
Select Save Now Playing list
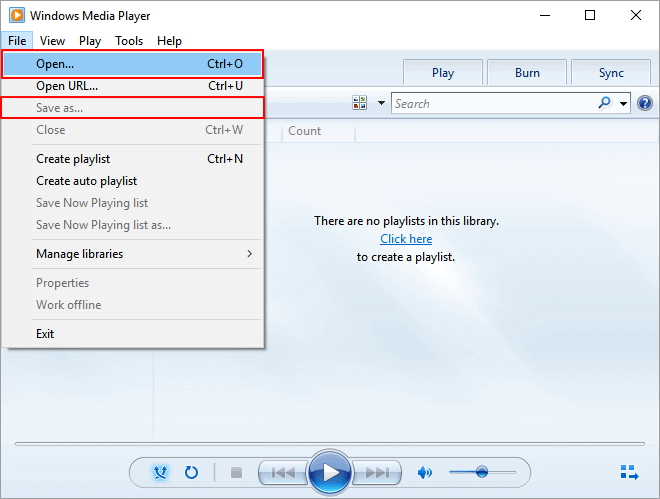[x=133, y=203]
